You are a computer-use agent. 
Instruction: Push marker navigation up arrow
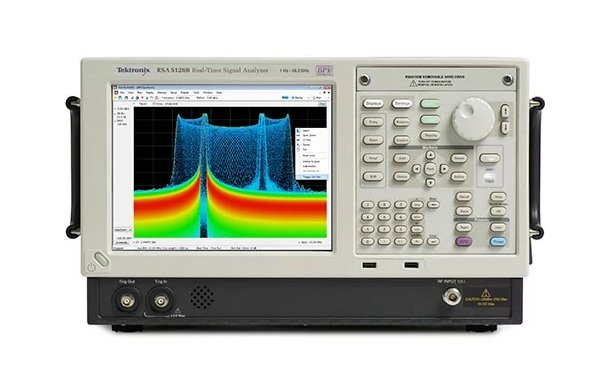click(430, 155)
